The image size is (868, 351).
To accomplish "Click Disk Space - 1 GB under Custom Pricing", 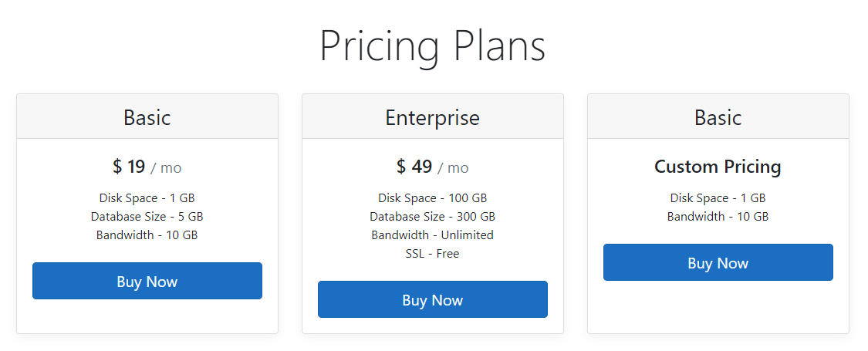I will (x=718, y=197).
